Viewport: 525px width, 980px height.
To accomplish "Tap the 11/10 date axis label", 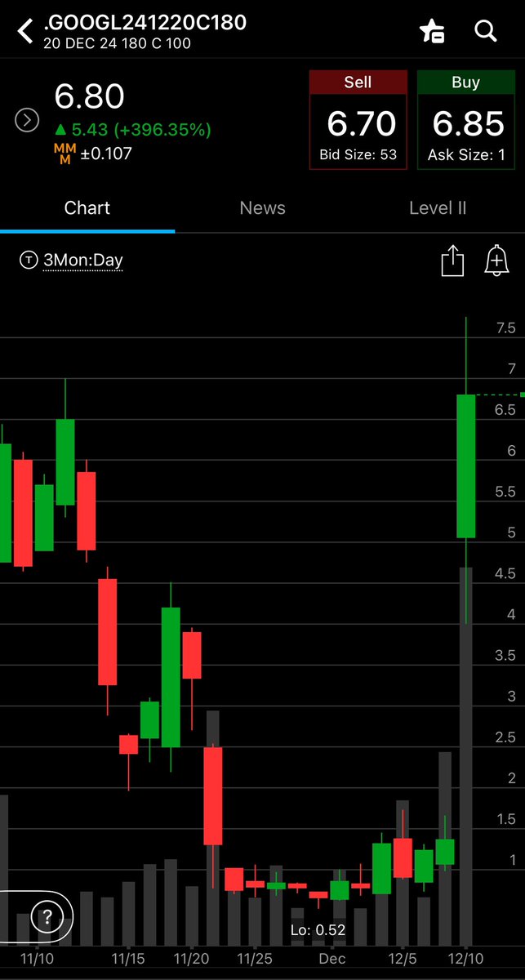I will (x=38, y=957).
